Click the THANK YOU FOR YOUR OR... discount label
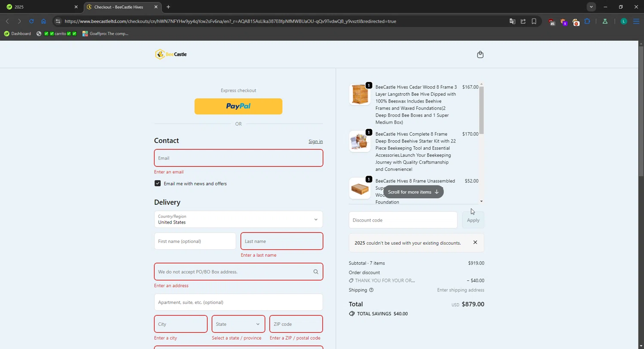Screen dimensions: 644x349 (385, 281)
